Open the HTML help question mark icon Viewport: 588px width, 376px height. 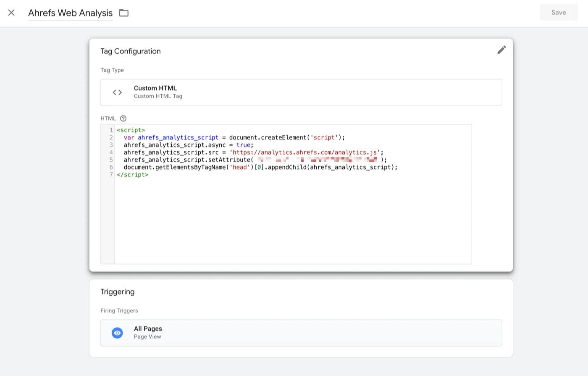click(x=123, y=118)
